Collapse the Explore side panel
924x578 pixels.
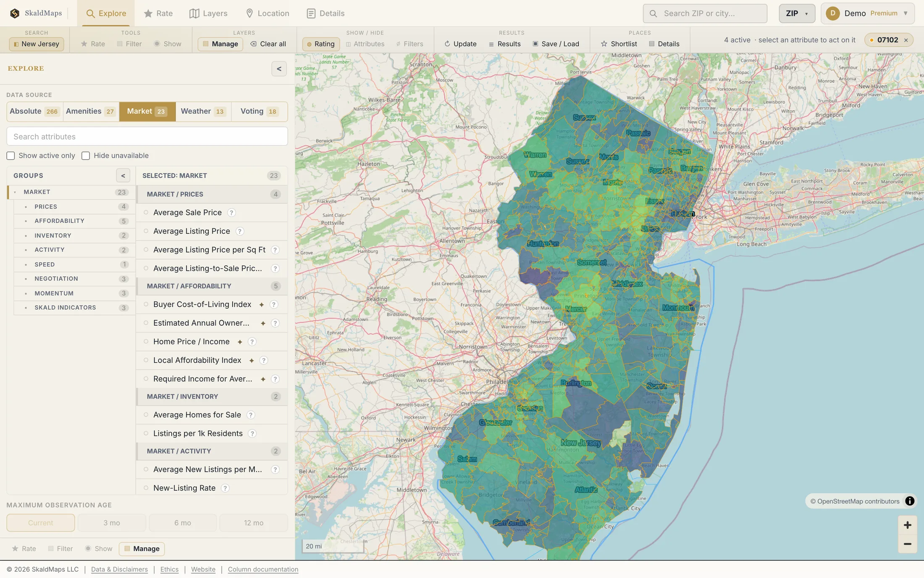279,69
